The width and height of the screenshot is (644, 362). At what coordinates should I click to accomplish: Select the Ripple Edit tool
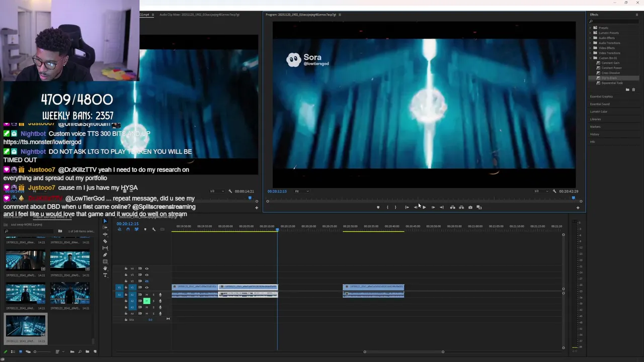coord(105,234)
